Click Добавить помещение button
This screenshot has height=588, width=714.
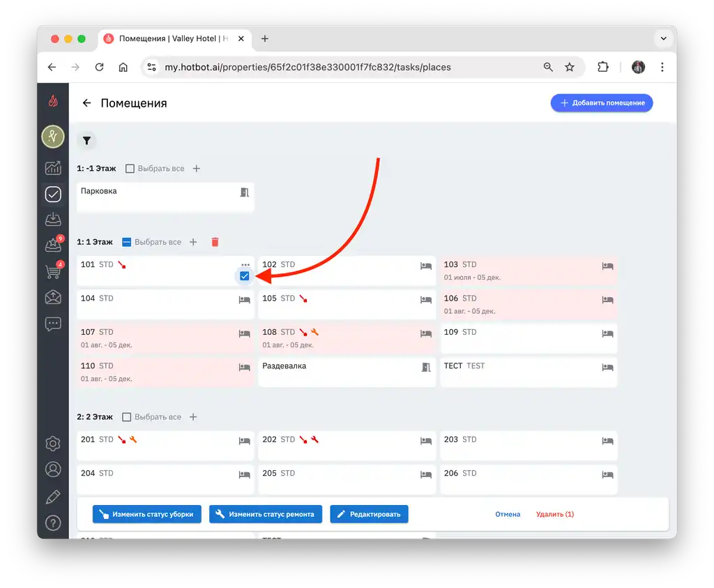[602, 103]
